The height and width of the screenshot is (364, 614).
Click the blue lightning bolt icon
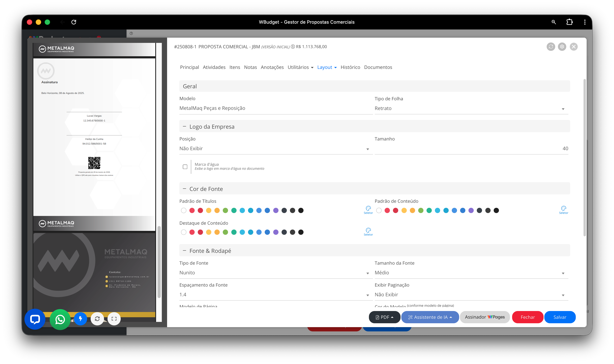(81, 319)
